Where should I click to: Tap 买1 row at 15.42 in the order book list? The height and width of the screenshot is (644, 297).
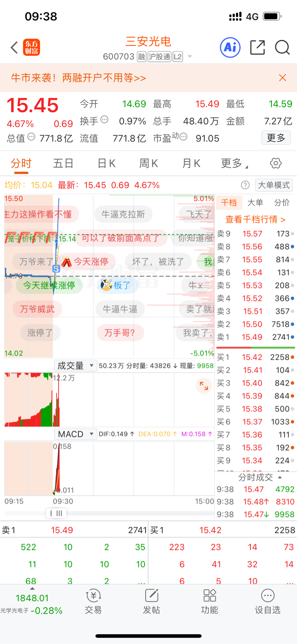[255, 357]
